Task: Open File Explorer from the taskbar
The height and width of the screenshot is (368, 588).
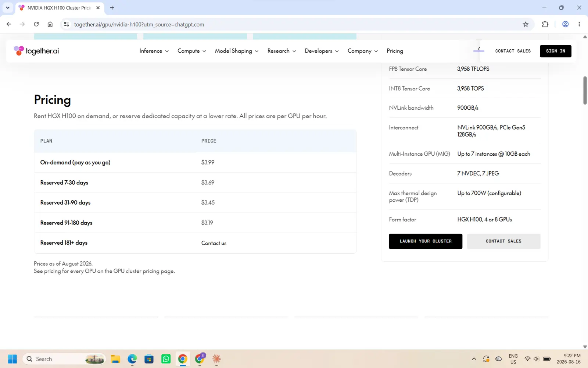Action: click(x=115, y=359)
